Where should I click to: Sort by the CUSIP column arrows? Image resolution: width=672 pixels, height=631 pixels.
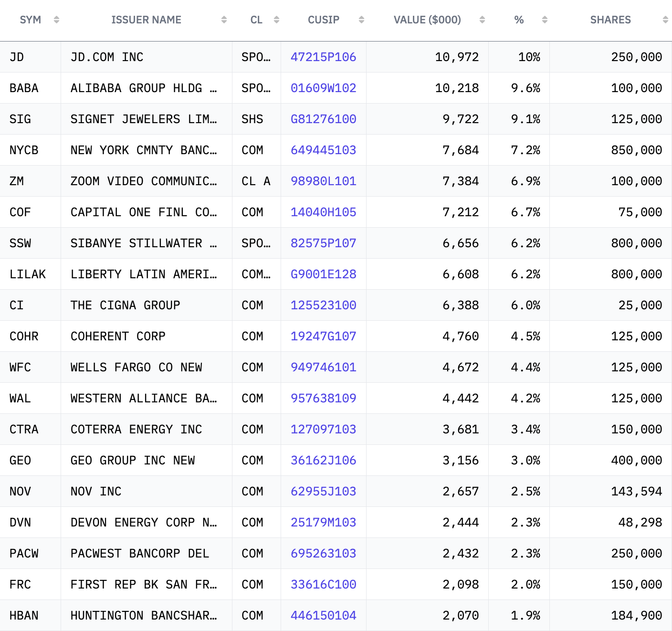point(361,20)
